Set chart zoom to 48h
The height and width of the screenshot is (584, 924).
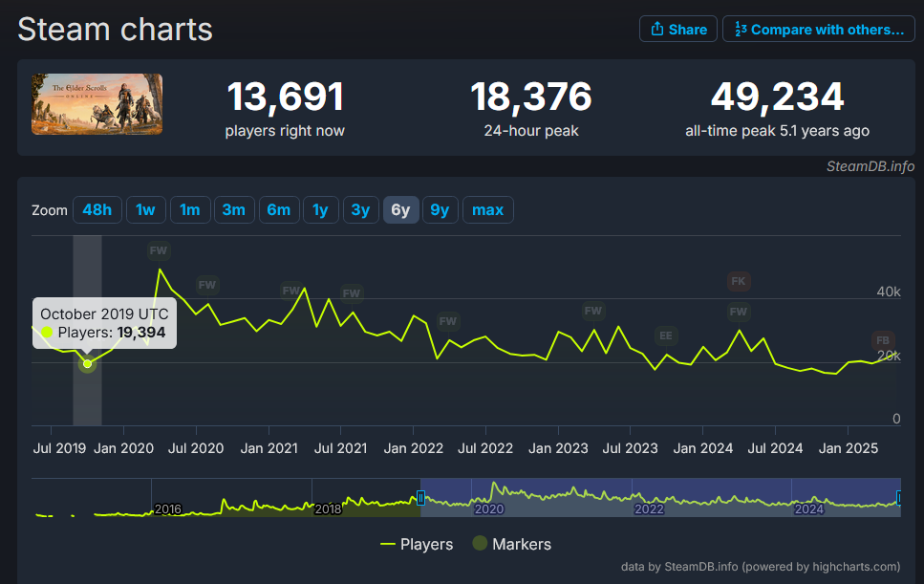tap(97, 209)
